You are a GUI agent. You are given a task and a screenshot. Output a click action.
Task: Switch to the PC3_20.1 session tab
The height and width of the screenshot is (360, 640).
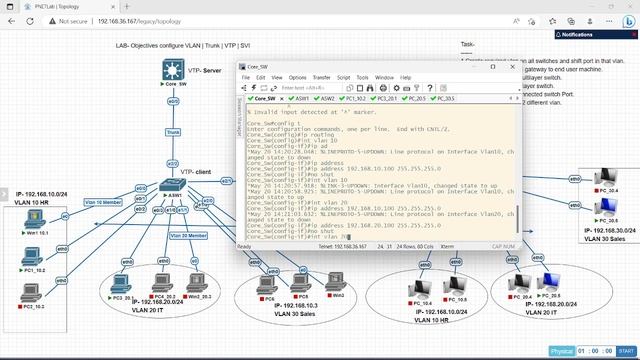pyautogui.click(x=384, y=98)
